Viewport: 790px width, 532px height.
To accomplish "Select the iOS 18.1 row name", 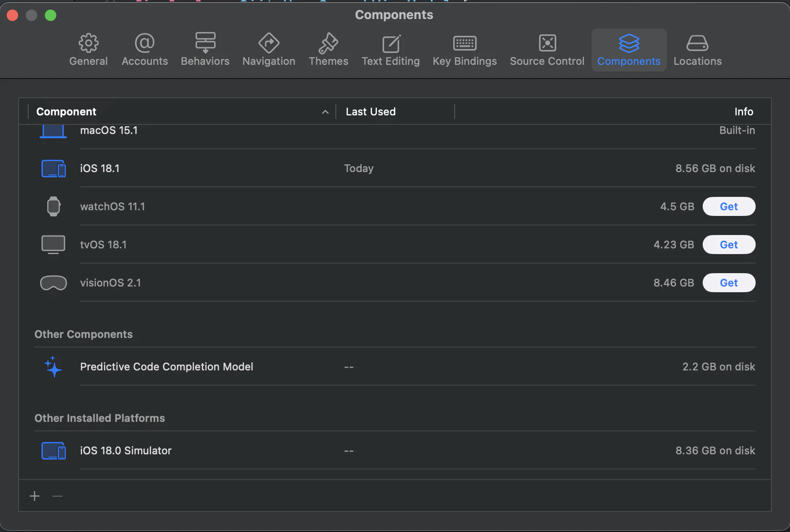I will click(x=100, y=168).
